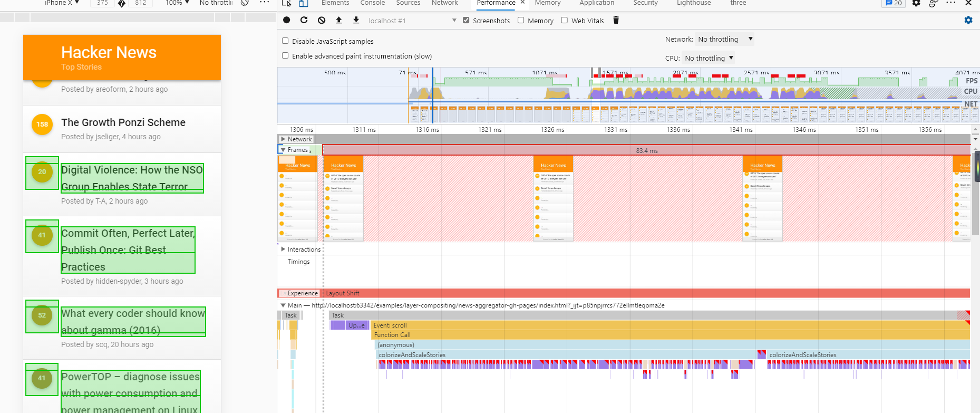Switch to the Elements tab
This screenshot has height=413, width=980.
[x=335, y=3]
